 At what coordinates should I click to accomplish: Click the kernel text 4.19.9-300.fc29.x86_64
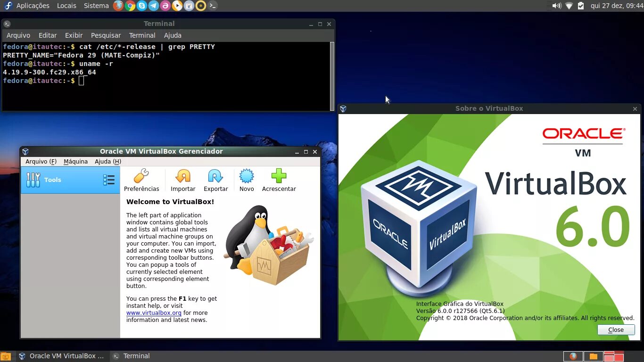(50, 72)
